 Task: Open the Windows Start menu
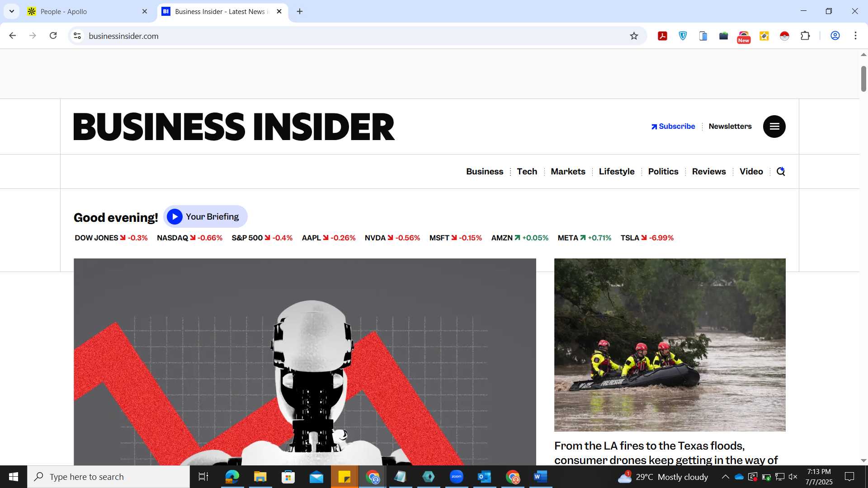(x=14, y=477)
